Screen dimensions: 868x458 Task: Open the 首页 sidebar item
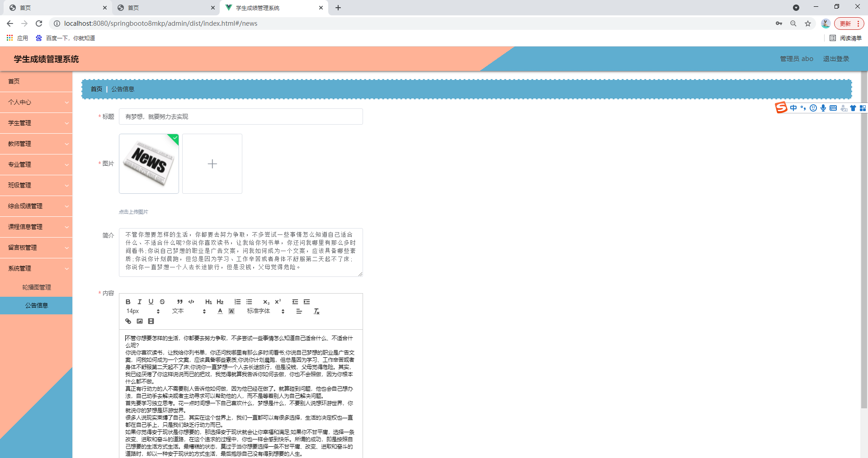coord(36,81)
